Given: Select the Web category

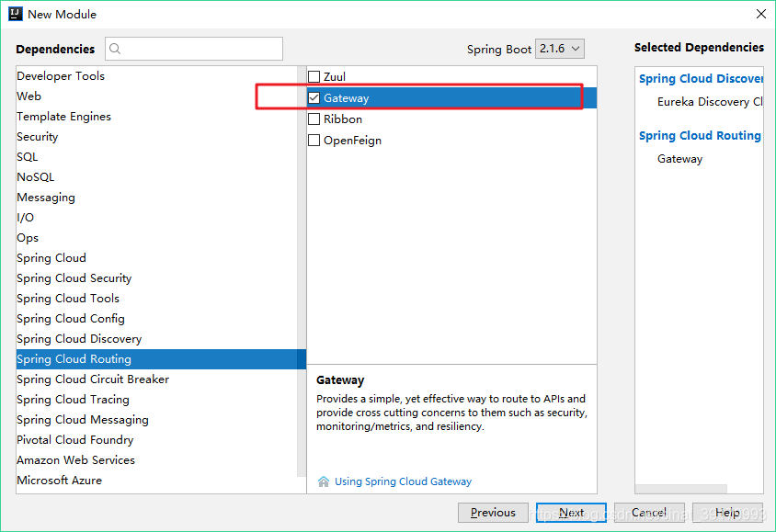Looking at the screenshot, I should [156, 96].
